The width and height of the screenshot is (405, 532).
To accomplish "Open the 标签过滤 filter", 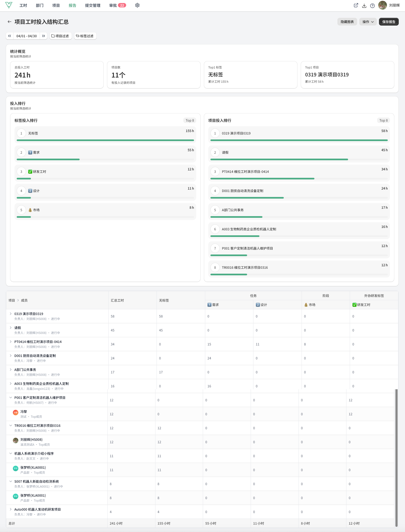I will (x=85, y=36).
